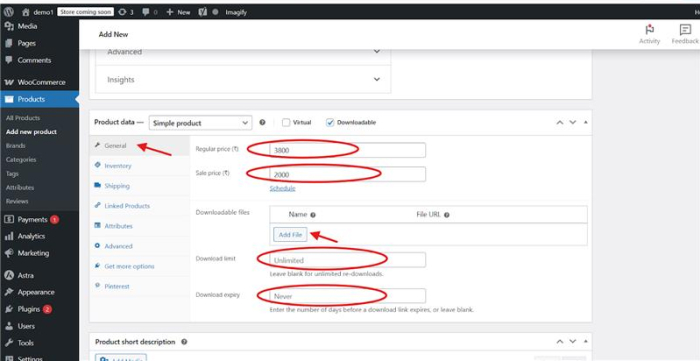Click the Regular price field
This screenshot has height=361, width=700.
point(347,150)
